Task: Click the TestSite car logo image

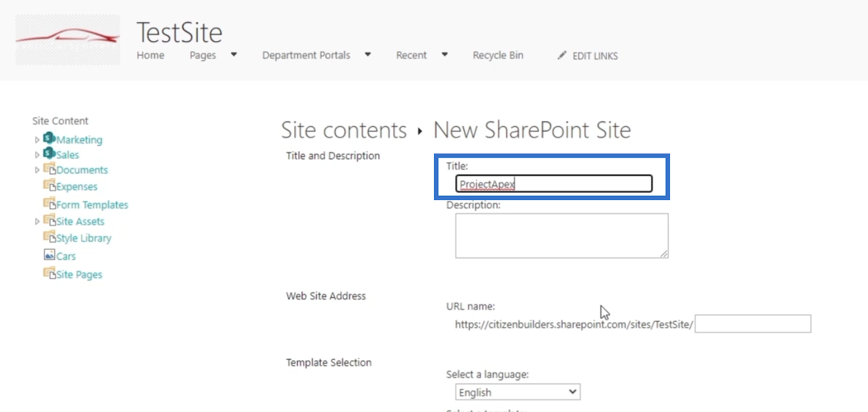Action: [x=68, y=40]
